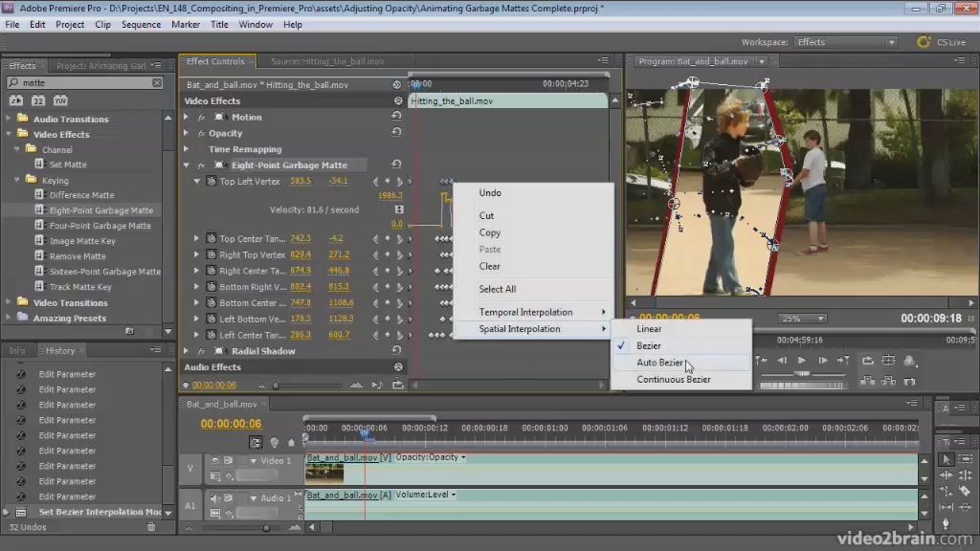The image size is (980, 551).
Task: Toggle Eight-Point Garbage Matte effect on/off
Action: (x=201, y=165)
